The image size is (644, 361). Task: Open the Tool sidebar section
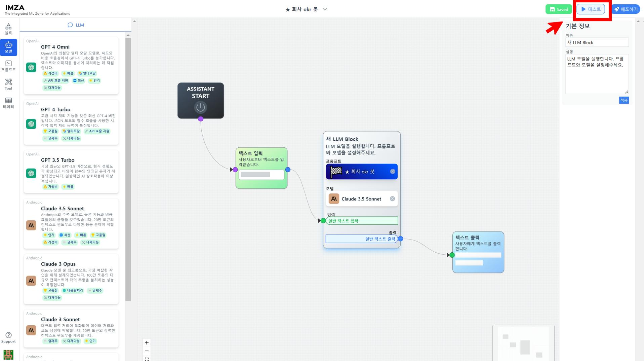pos(8,84)
